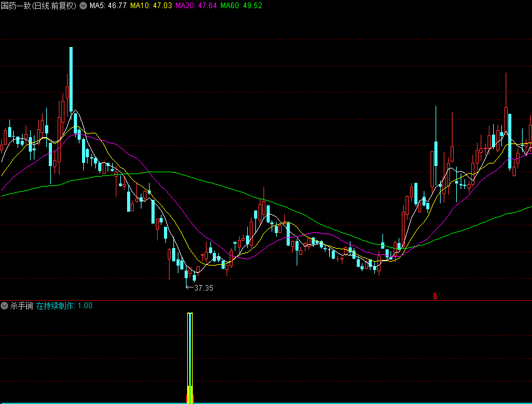Click the tallest cyan candlestick at peak

tap(71, 80)
